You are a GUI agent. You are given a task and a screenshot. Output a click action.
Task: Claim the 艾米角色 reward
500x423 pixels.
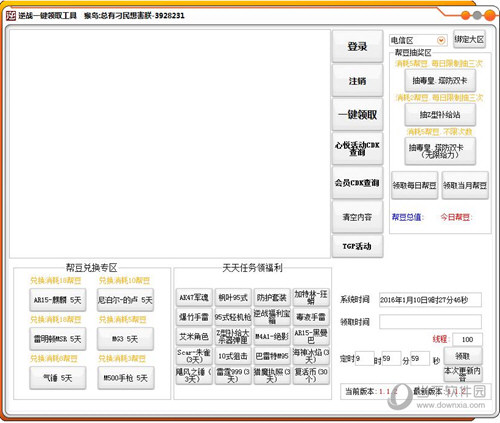point(194,337)
